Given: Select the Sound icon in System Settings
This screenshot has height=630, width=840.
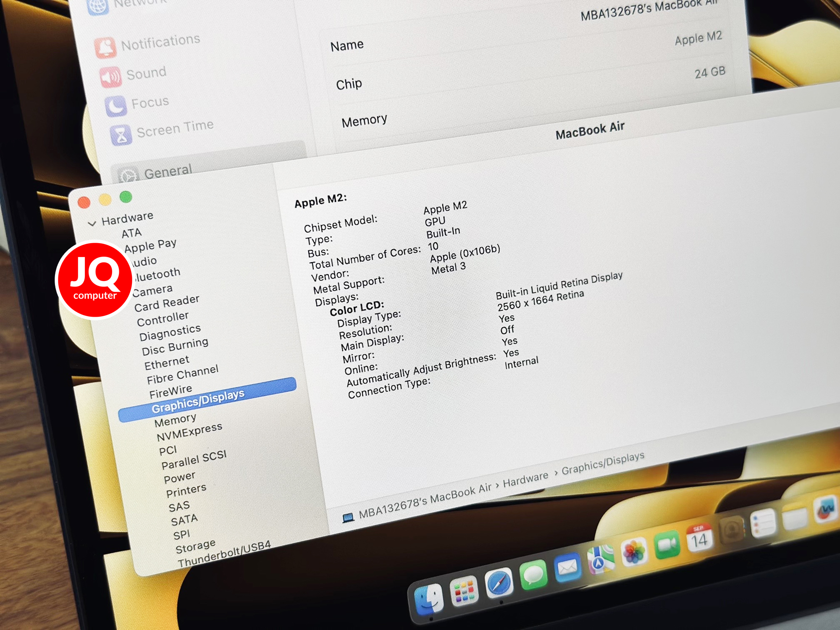Looking at the screenshot, I should [x=110, y=77].
